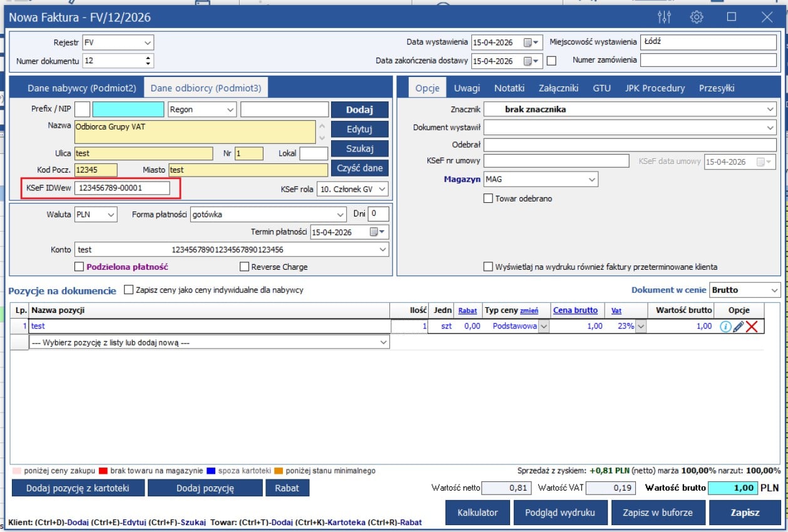Open the KSeF rola dropdown
The width and height of the screenshot is (788, 532).
tap(382, 188)
